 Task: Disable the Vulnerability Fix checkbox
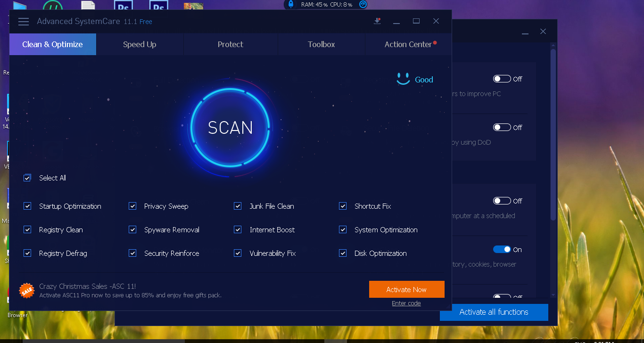tap(238, 253)
